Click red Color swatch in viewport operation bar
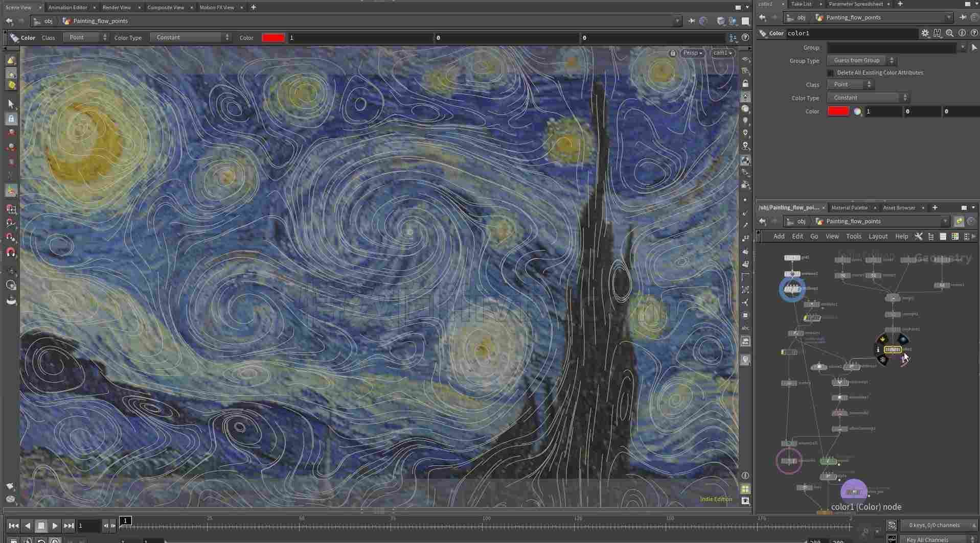The image size is (980, 543). click(x=273, y=38)
